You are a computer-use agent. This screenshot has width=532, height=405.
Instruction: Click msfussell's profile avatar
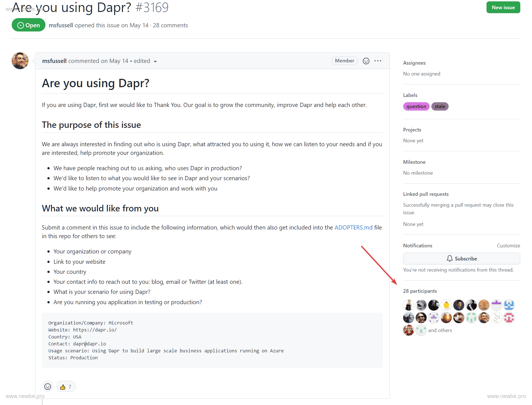pos(20,61)
